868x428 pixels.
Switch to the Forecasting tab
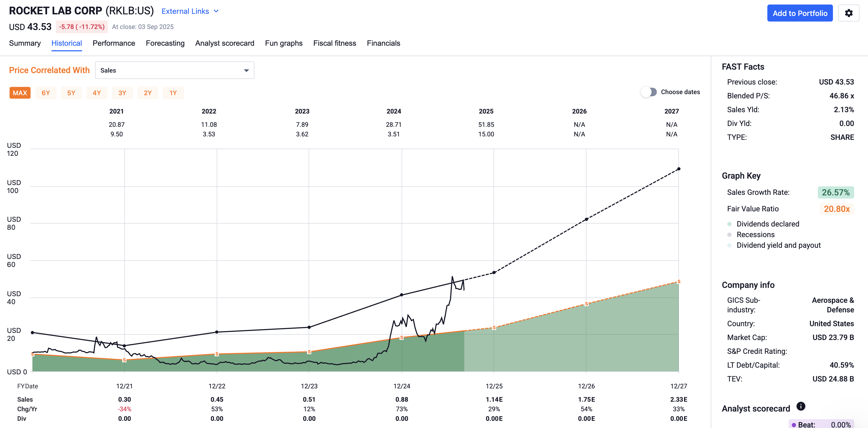pyautogui.click(x=165, y=43)
